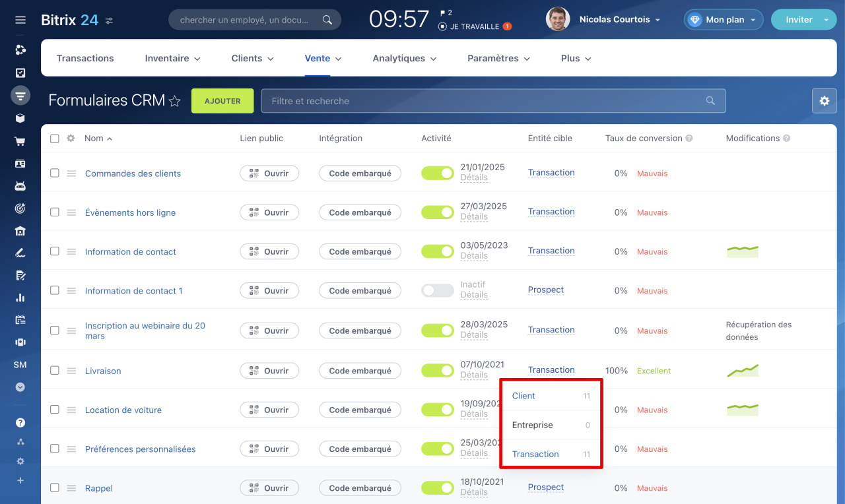This screenshot has width=845, height=504.
Task: Check the Évènements hors ligne row checkbox
Action: click(x=55, y=212)
